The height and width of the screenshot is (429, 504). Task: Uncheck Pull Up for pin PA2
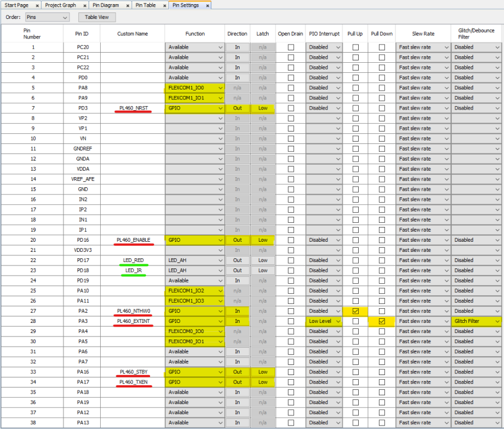(x=356, y=311)
